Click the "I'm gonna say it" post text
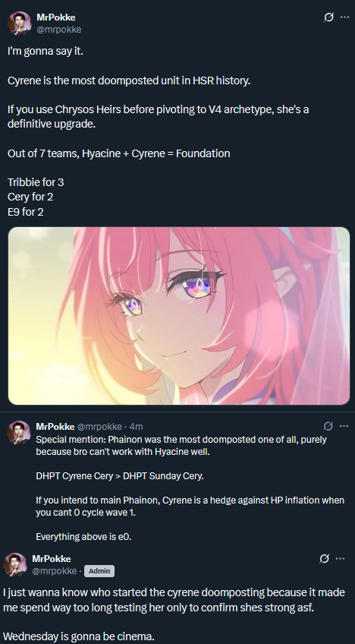This screenshot has width=355, height=644. [46, 52]
